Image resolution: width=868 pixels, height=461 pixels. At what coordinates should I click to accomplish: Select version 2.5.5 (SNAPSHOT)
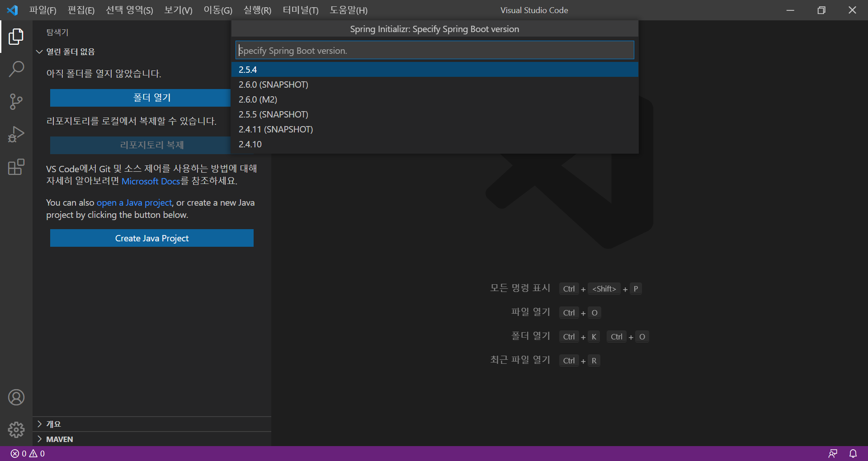coord(435,114)
